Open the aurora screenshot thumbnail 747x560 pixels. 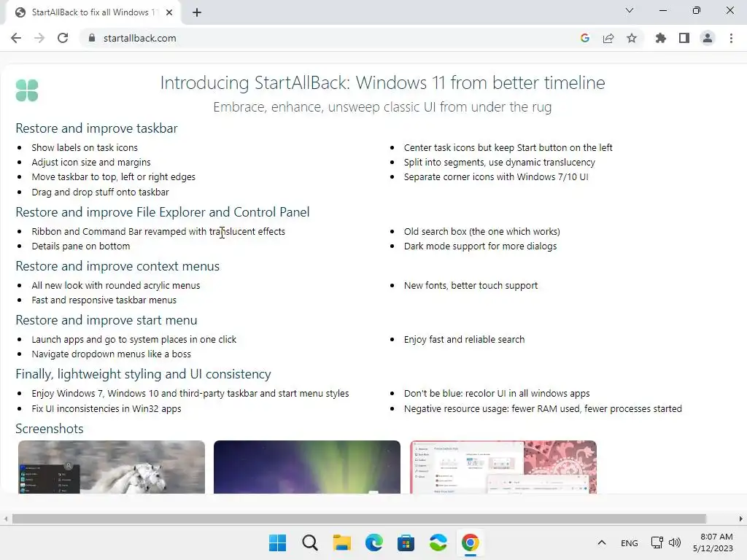coord(307,467)
